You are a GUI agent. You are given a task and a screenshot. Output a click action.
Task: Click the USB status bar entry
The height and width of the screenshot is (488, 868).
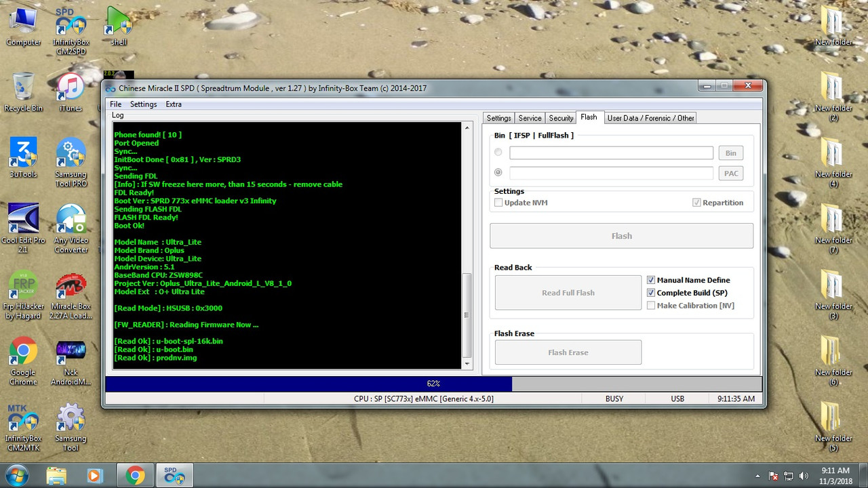[677, 399]
